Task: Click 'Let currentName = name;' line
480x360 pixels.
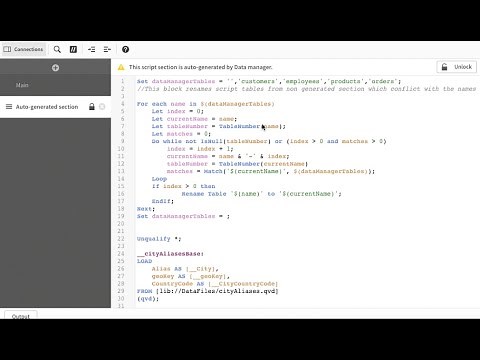Action: coord(194,119)
